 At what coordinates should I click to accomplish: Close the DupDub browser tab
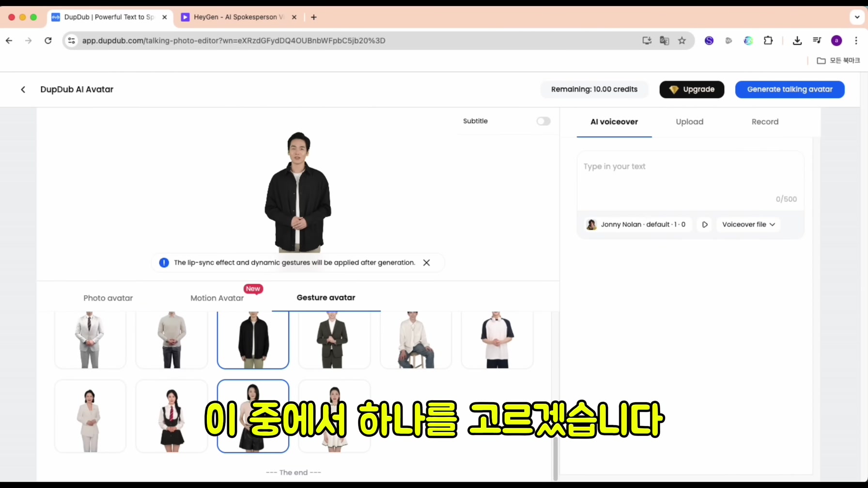(x=165, y=17)
